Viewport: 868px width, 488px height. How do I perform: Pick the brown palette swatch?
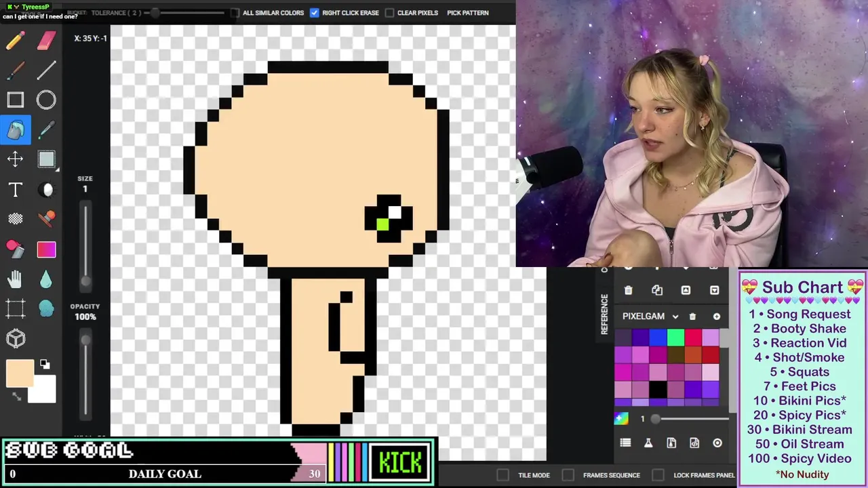[x=675, y=355]
